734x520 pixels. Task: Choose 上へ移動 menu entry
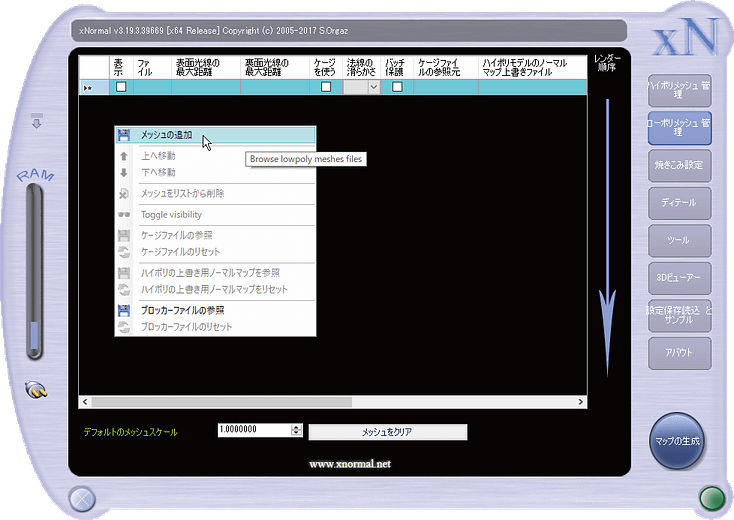(x=215, y=156)
